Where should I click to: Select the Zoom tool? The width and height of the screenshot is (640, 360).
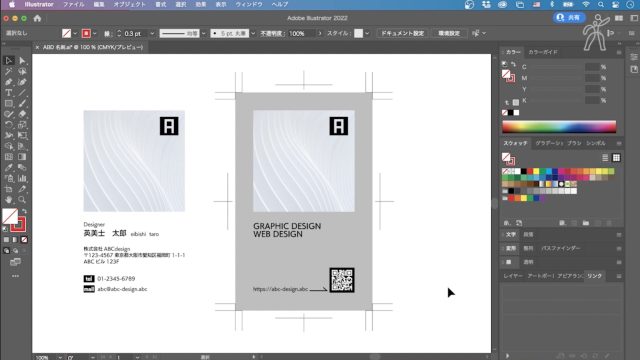coord(22,200)
